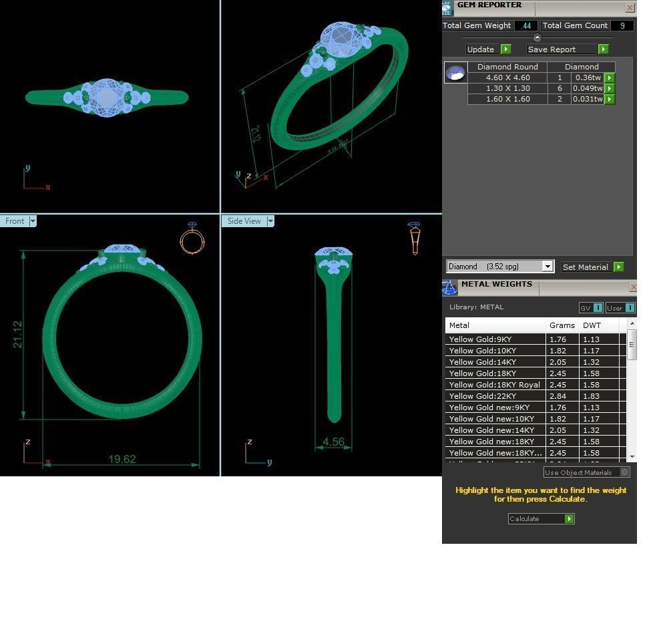Click the green arrow next to Save Report
This screenshot has height=644, width=657.
click(x=603, y=49)
